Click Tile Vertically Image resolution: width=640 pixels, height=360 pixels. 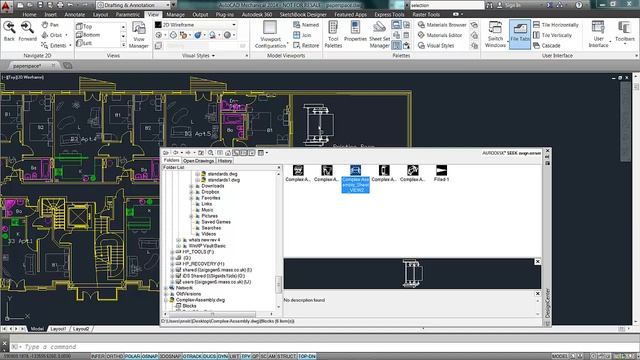tap(552, 35)
